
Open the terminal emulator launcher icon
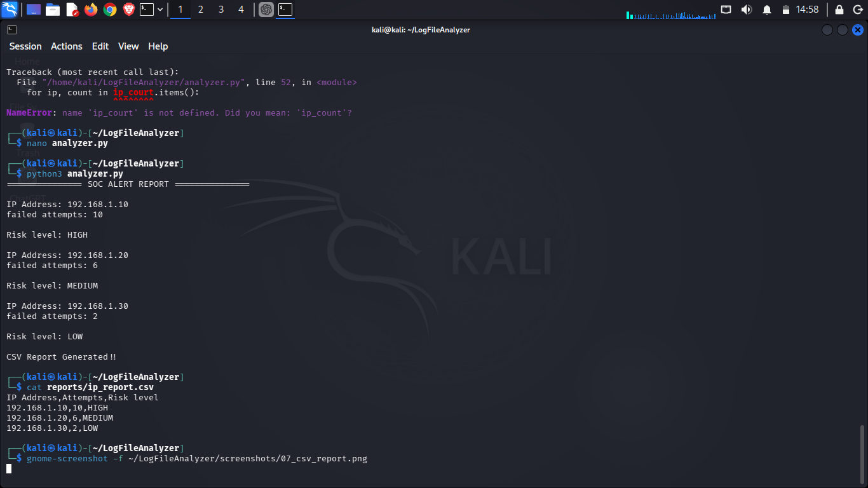pos(147,10)
